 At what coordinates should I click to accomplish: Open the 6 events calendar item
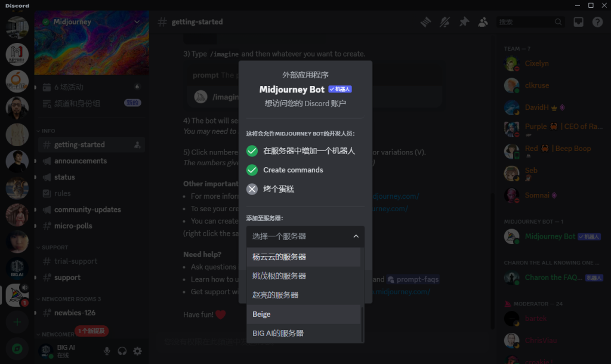(x=91, y=87)
